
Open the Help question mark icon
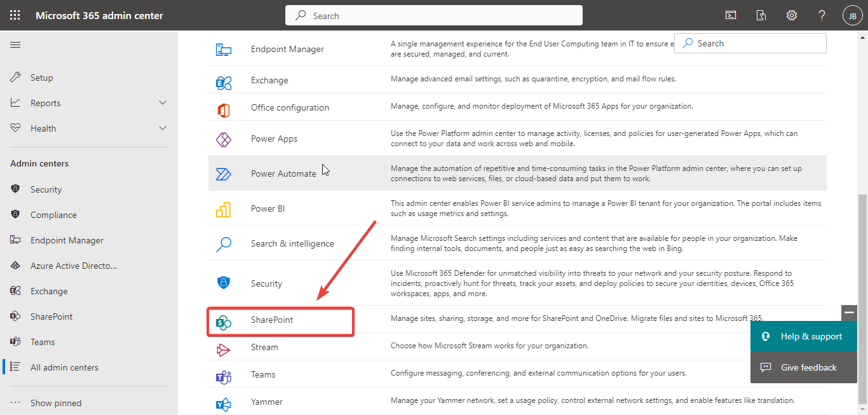point(822,15)
